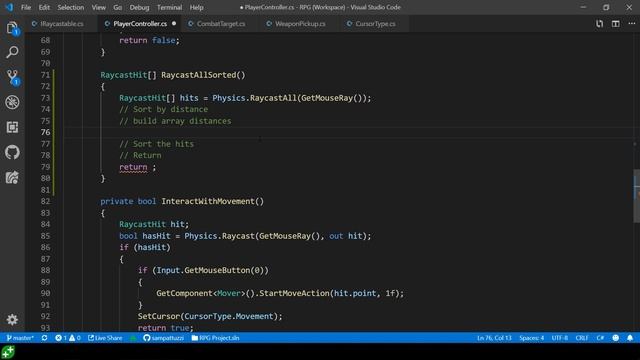Click the RaycastAllSorted method name
Viewport: 640px width, 360px height.
pyautogui.click(x=199, y=75)
